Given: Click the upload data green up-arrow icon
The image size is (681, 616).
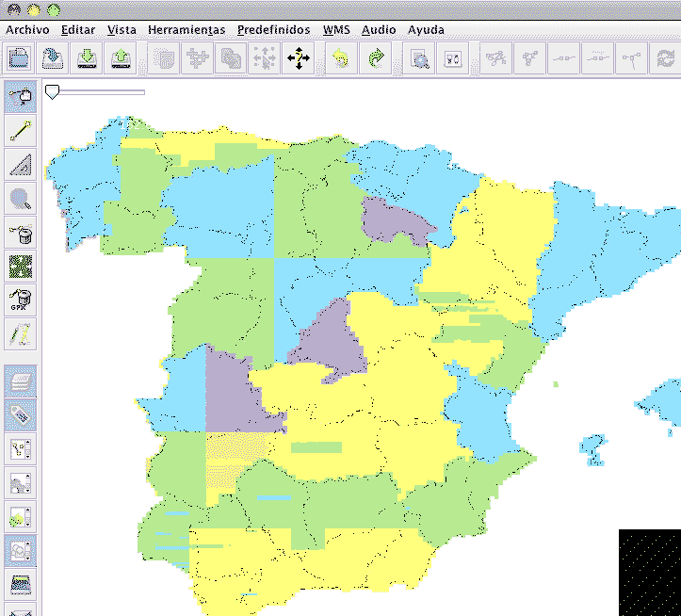Looking at the screenshot, I should (x=121, y=58).
